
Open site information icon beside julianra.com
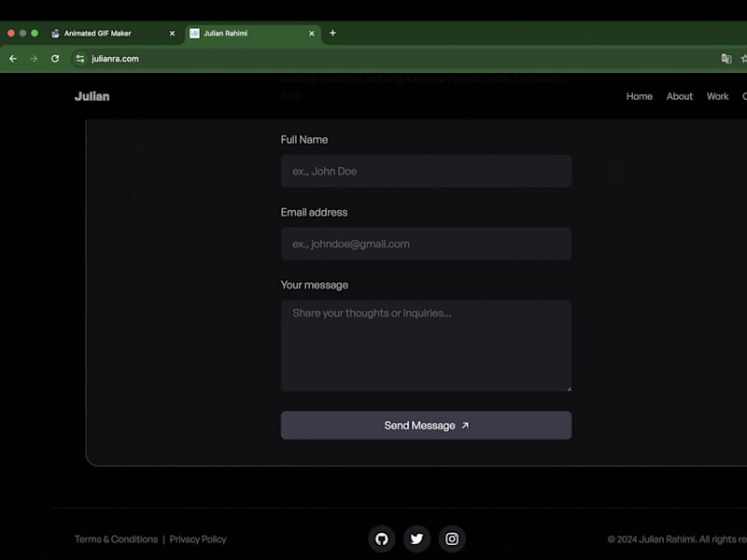point(80,59)
